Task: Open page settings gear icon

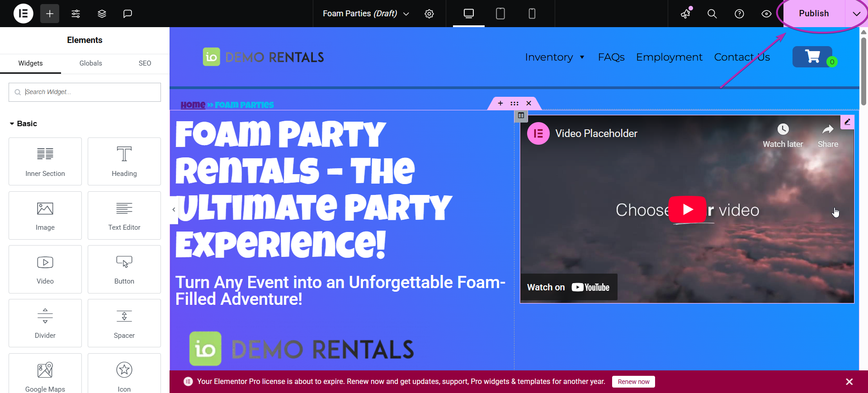Action: pyautogui.click(x=429, y=14)
